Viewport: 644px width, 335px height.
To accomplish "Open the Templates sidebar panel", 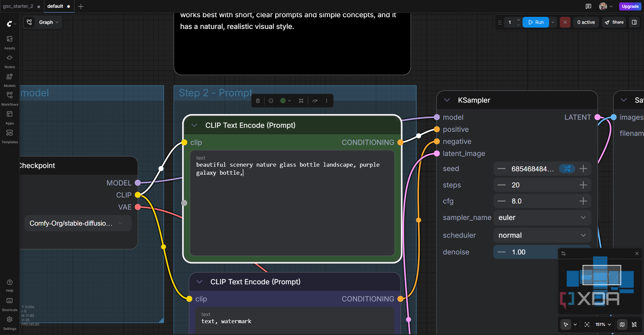I will [9, 136].
